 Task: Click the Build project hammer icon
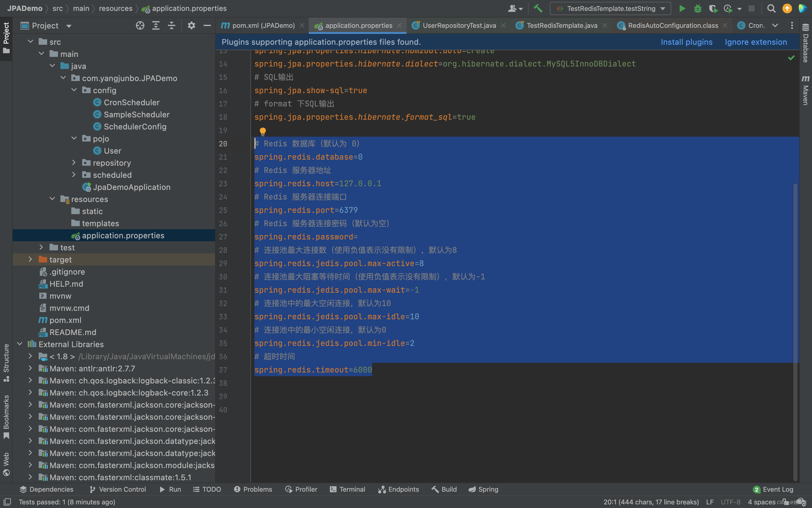(538, 8)
